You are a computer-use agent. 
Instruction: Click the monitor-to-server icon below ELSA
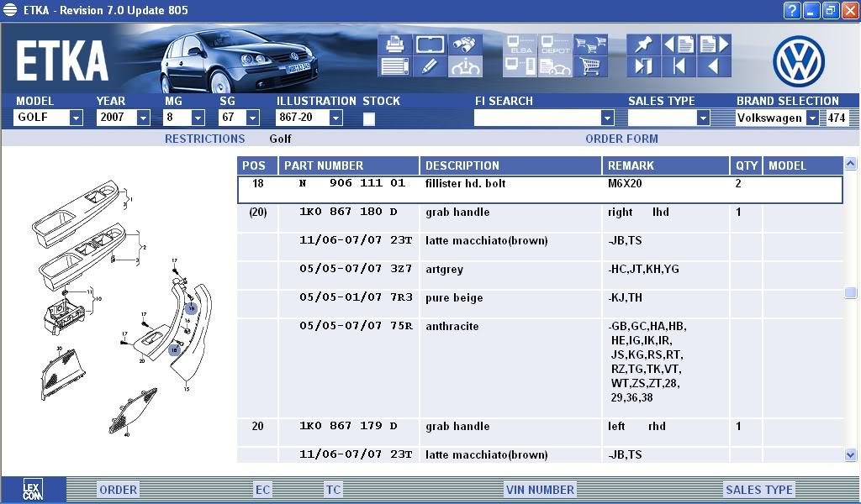(x=520, y=66)
